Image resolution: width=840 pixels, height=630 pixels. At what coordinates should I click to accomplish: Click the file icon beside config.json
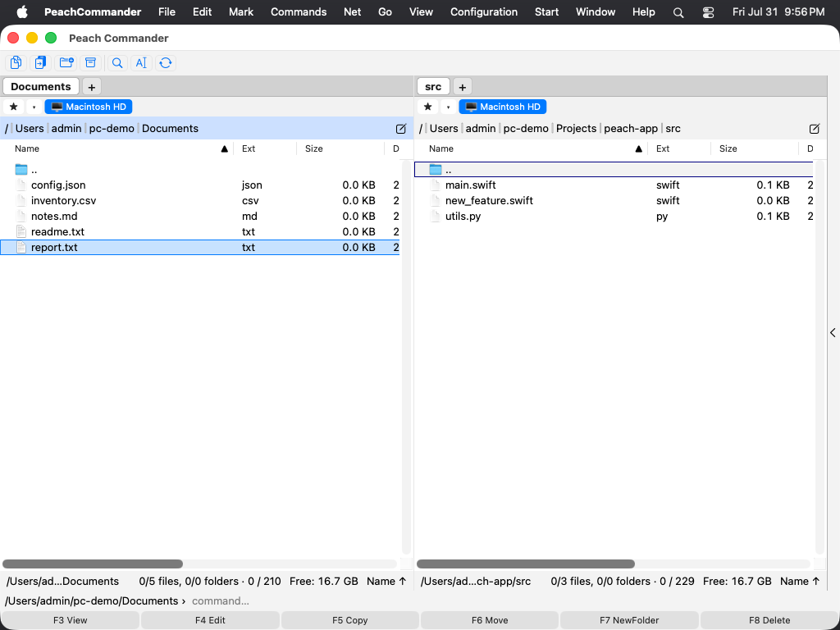(x=21, y=185)
